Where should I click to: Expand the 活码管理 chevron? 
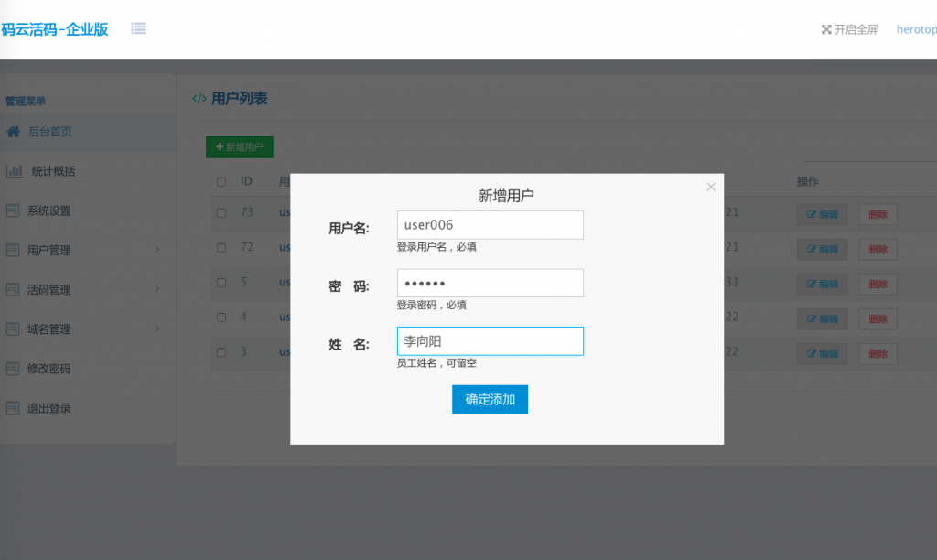(x=157, y=288)
